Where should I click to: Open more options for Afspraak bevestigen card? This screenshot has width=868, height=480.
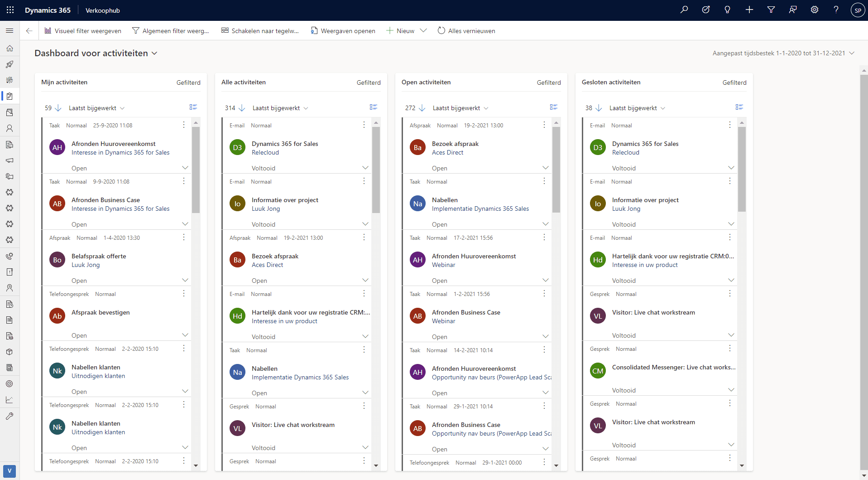click(x=184, y=293)
